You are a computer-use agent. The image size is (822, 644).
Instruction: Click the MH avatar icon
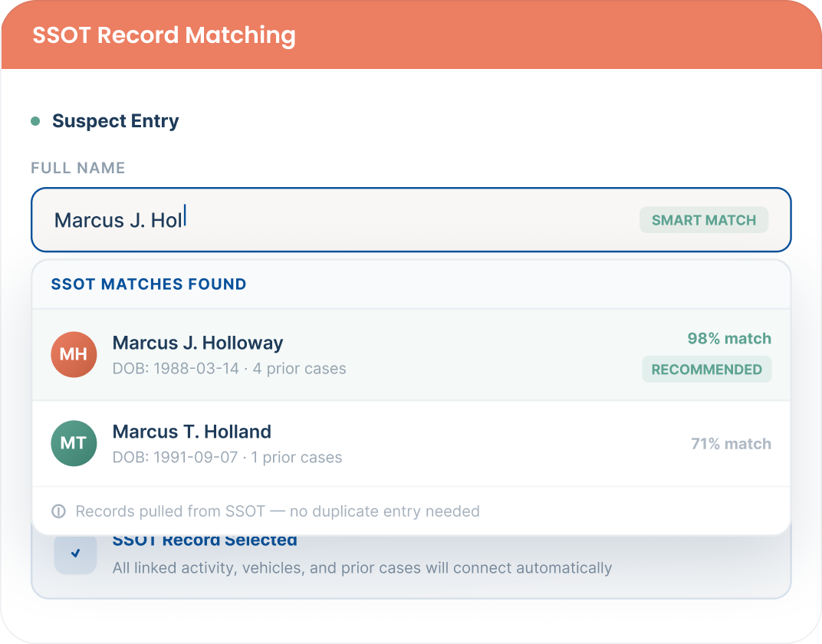pos(74,355)
